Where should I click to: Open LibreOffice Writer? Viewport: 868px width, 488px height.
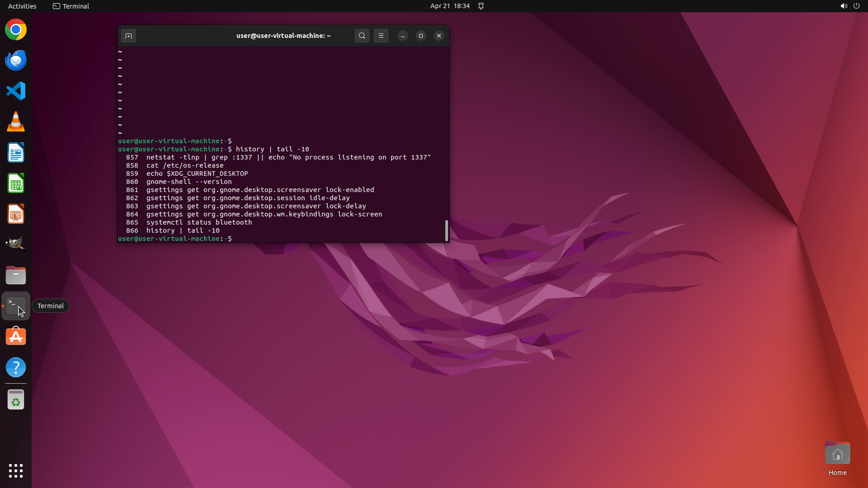click(x=16, y=153)
